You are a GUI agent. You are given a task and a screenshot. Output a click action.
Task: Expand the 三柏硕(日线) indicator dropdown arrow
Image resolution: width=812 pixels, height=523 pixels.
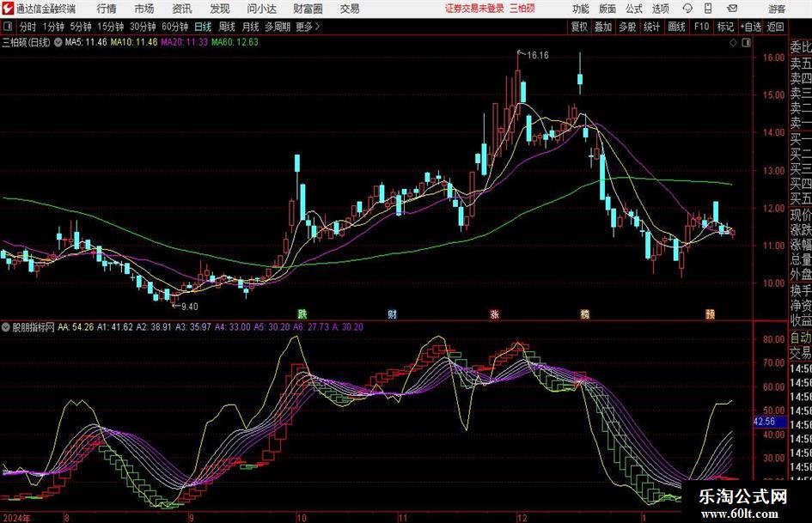pyautogui.click(x=58, y=42)
